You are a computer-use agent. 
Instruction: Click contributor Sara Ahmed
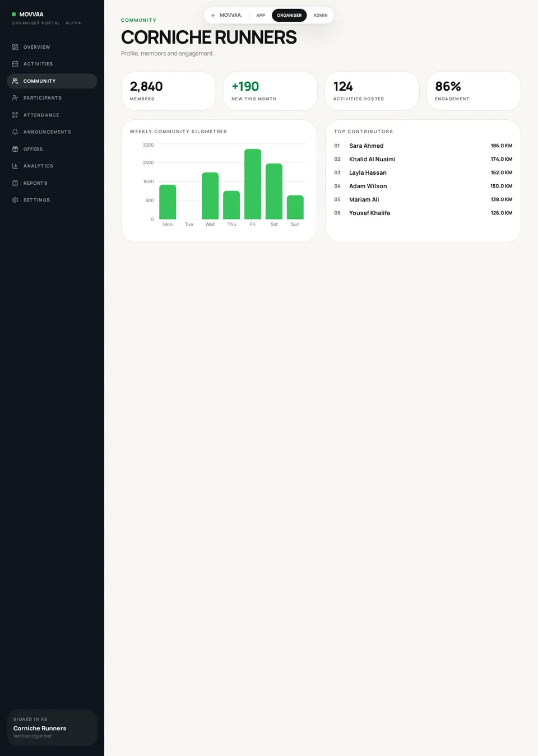pyautogui.click(x=367, y=146)
